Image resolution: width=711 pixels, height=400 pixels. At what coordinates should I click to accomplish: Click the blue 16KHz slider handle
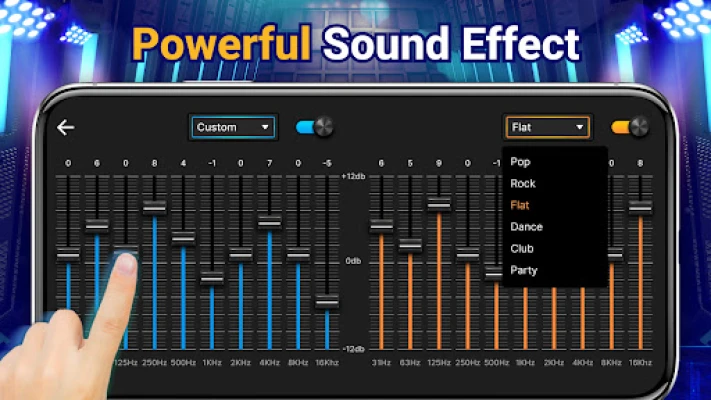coord(327,300)
